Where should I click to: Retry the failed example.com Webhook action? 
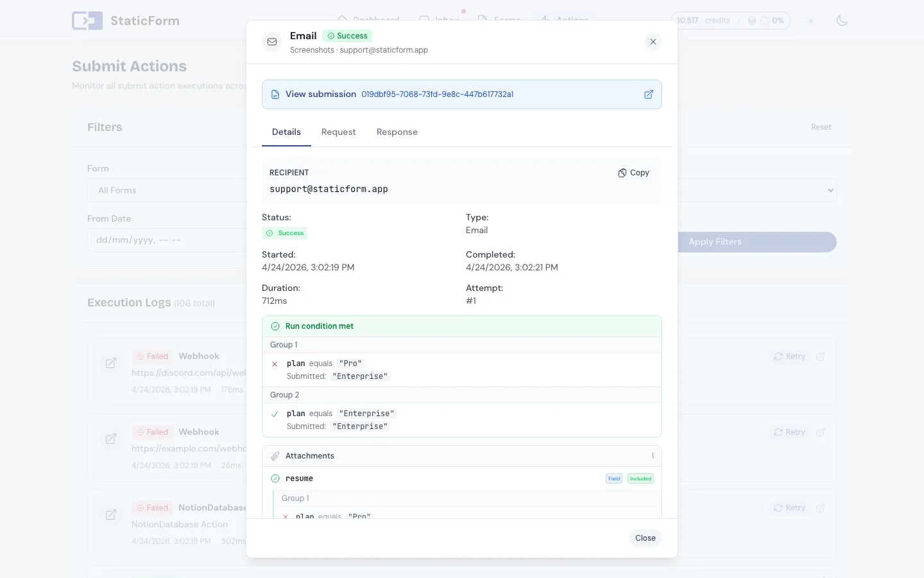pyautogui.click(x=789, y=432)
